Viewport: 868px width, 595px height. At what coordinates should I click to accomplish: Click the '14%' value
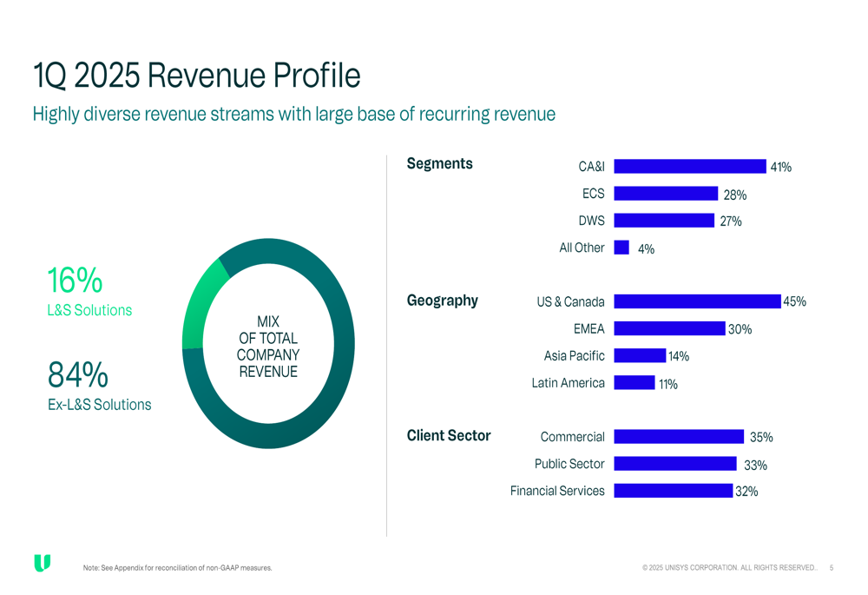coord(679,357)
